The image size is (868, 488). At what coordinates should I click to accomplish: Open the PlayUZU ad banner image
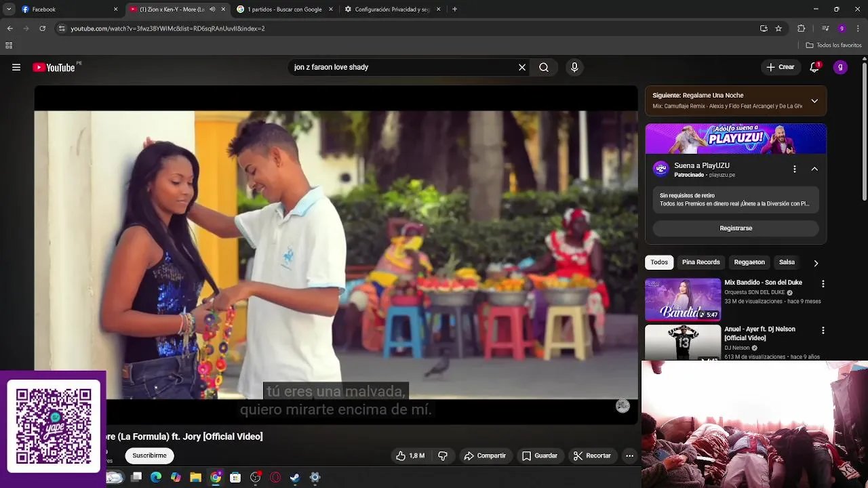[x=736, y=139]
